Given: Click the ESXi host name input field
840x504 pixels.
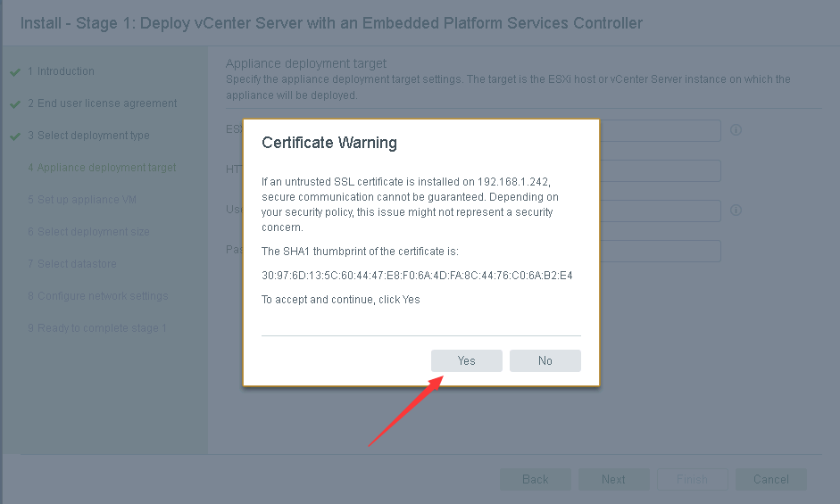Looking at the screenshot, I should 660,131.
